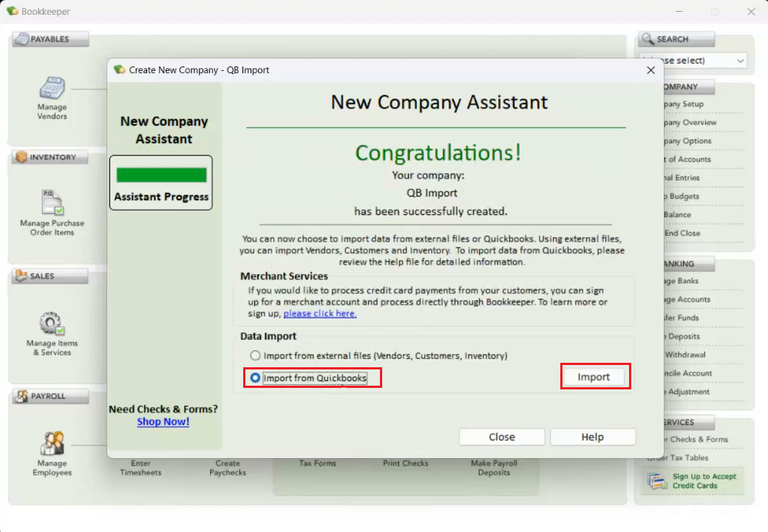
Task: Click the Sales section header
Action: click(x=50, y=276)
